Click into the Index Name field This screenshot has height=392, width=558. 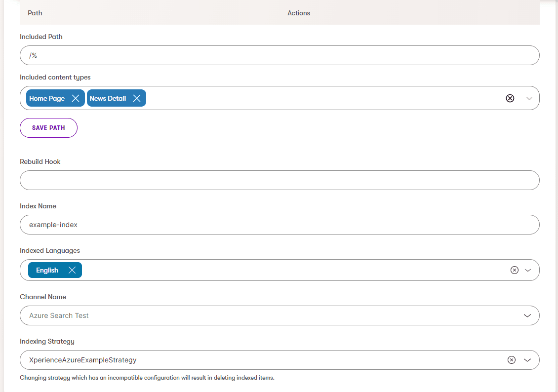coord(279,225)
